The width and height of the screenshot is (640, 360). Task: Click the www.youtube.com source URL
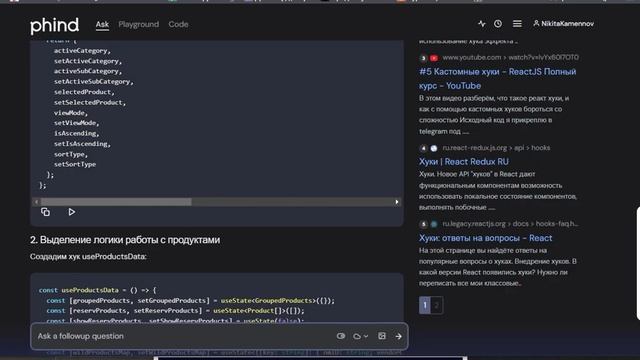(511, 58)
